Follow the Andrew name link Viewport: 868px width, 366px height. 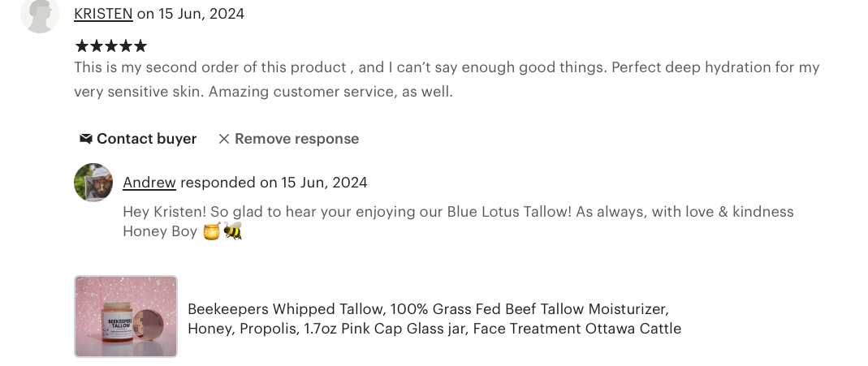tap(149, 183)
